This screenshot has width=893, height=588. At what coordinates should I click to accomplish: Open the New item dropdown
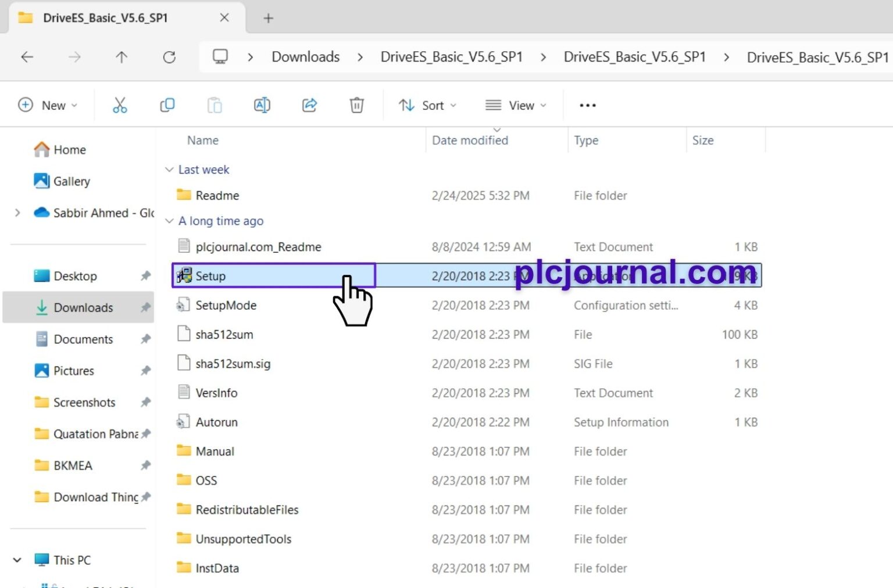(x=48, y=105)
